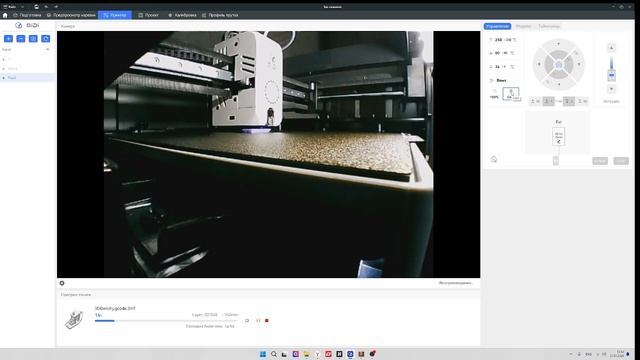Screen dimensions: 640x360
Task: Open the Предпросмотр нарезки tab
Action: 71,15
